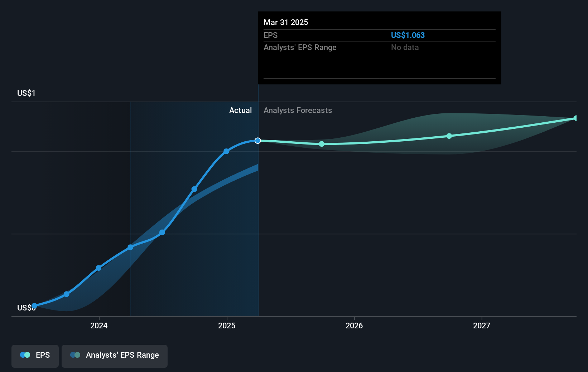Toggle the EPS legend button
This screenshot has height=372, width=588.
tap(35, 356)
